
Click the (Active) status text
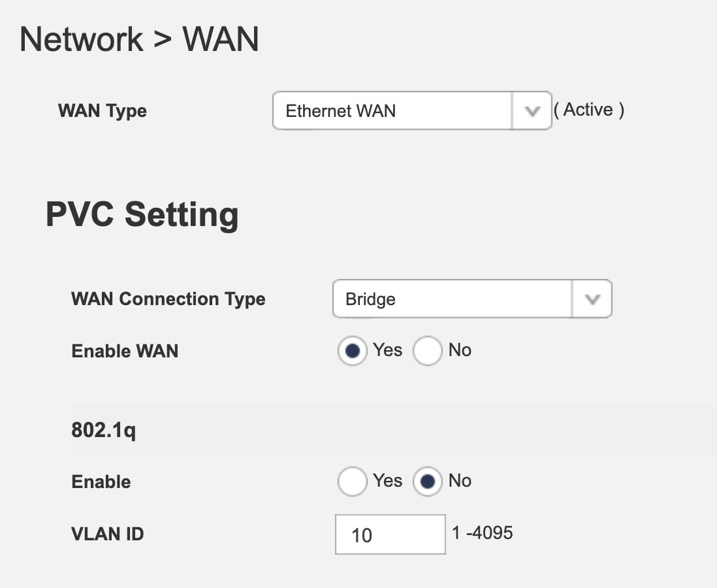(x=589, y=110)
